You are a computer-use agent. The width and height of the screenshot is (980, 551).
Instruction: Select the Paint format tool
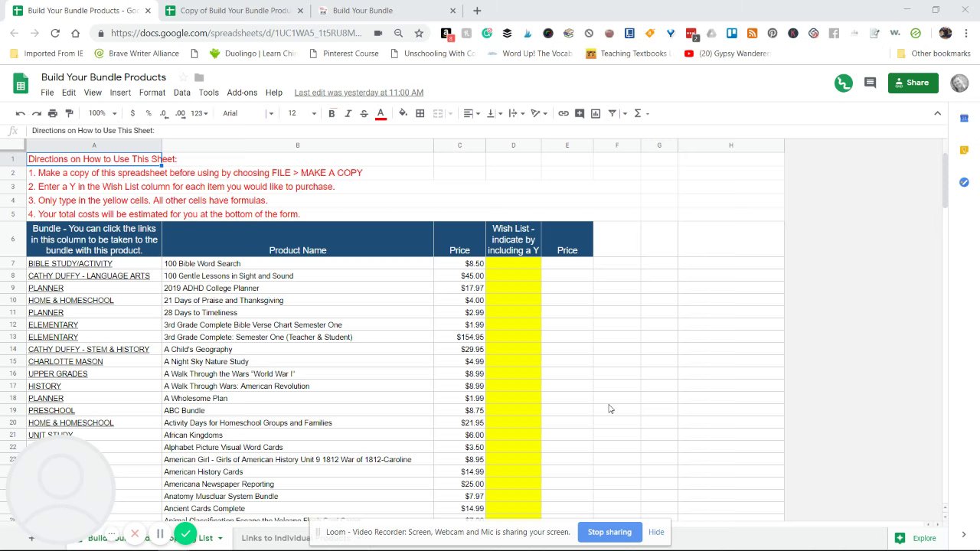tap(69, 113)
